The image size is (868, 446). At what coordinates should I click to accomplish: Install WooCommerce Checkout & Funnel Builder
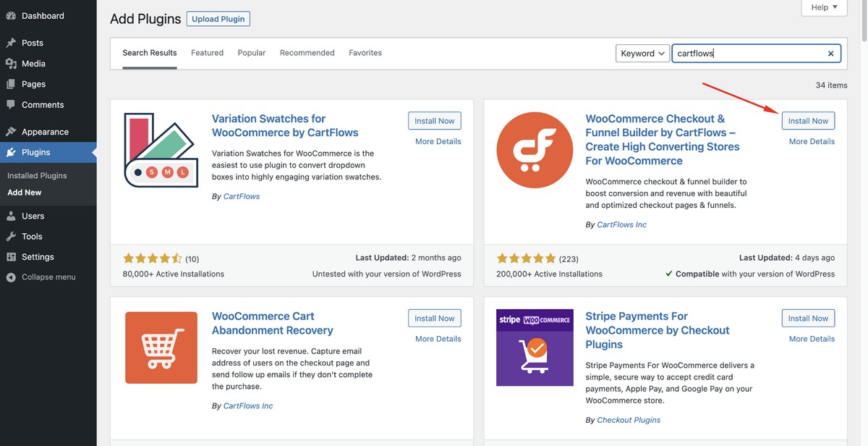(x=808, y=121)
